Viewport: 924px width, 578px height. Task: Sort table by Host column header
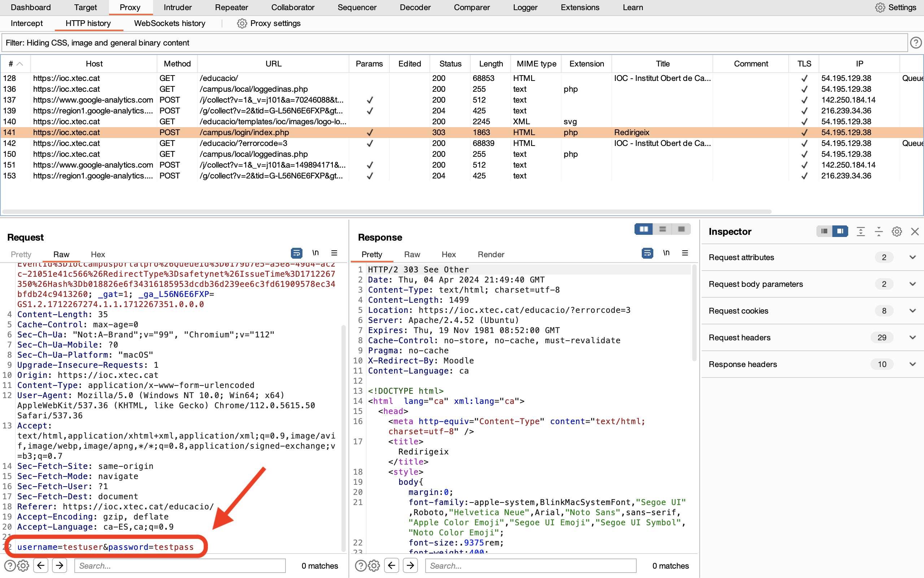pos(94,64)
